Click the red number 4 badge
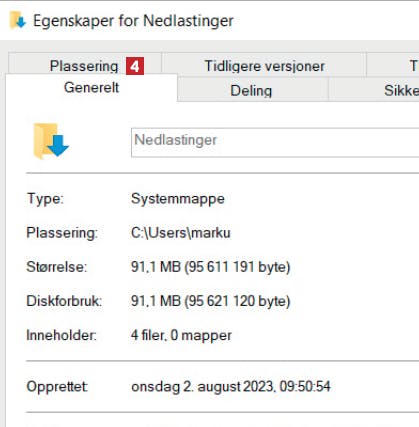The image size is (419, 427). point(135,66)
